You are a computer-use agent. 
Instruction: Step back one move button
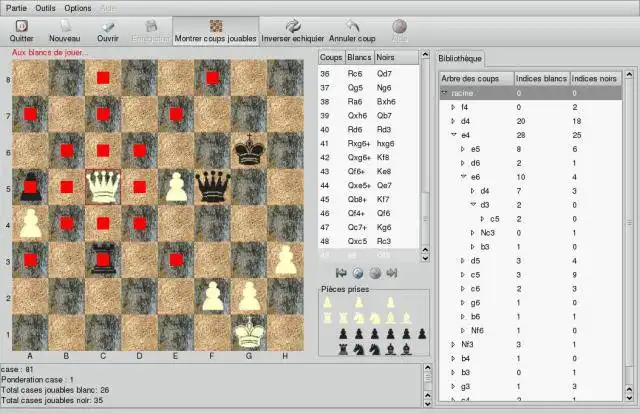coord(358,273)
